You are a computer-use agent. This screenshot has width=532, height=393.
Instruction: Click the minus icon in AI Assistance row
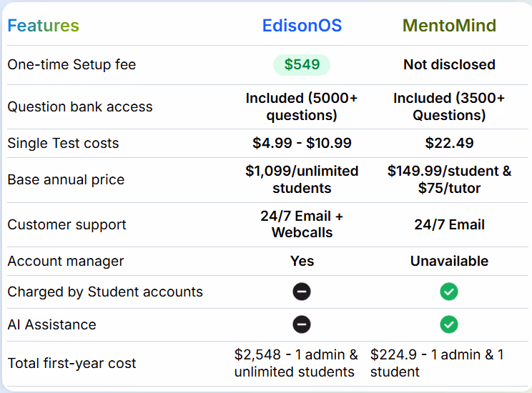[302, 324]
